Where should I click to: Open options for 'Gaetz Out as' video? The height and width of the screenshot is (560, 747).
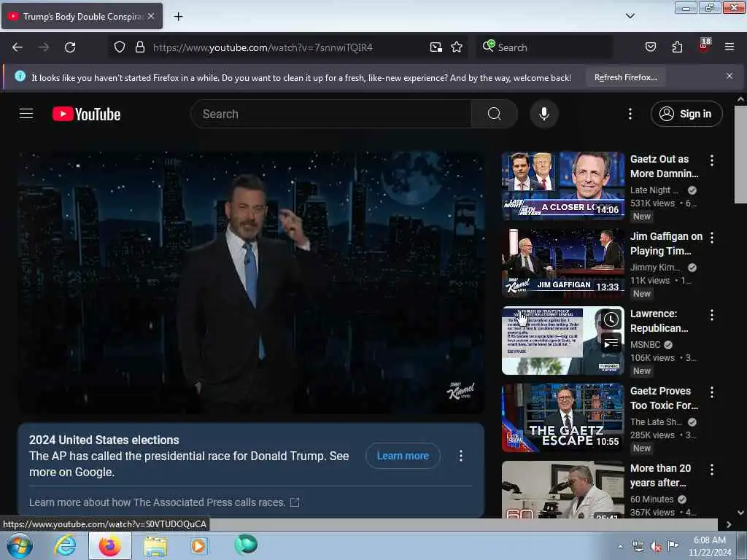coord(712,160)
